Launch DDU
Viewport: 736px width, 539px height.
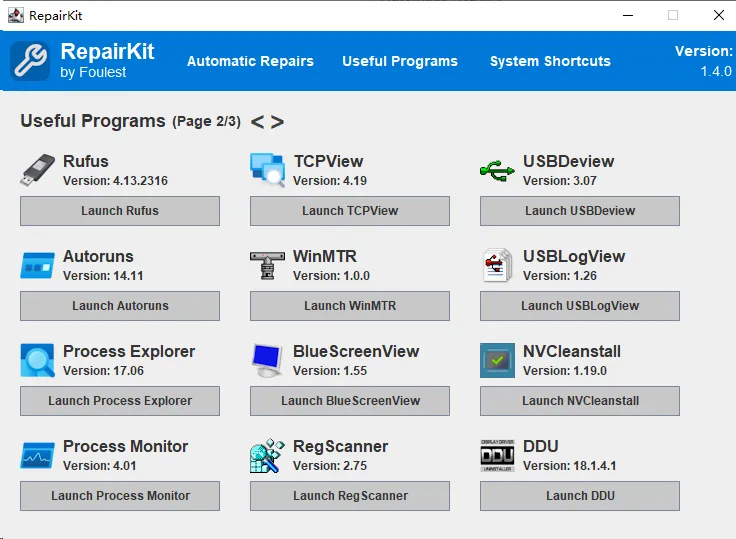580,496
